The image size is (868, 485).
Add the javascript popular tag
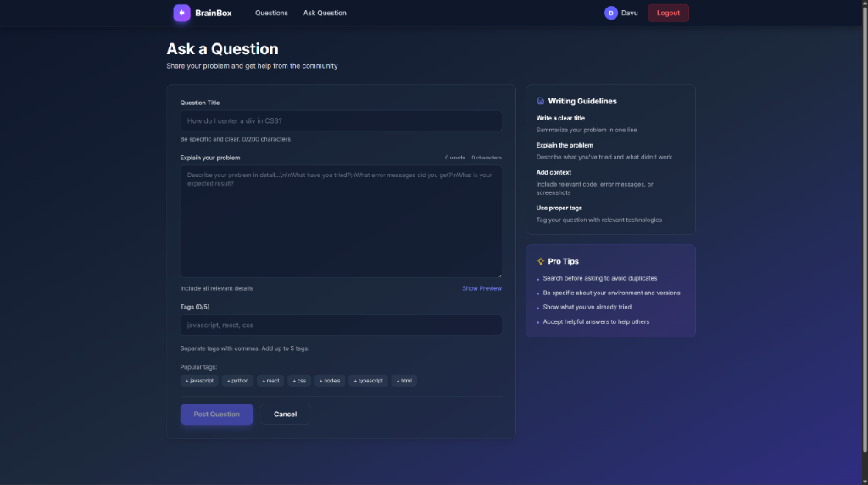tap(199, 381)
